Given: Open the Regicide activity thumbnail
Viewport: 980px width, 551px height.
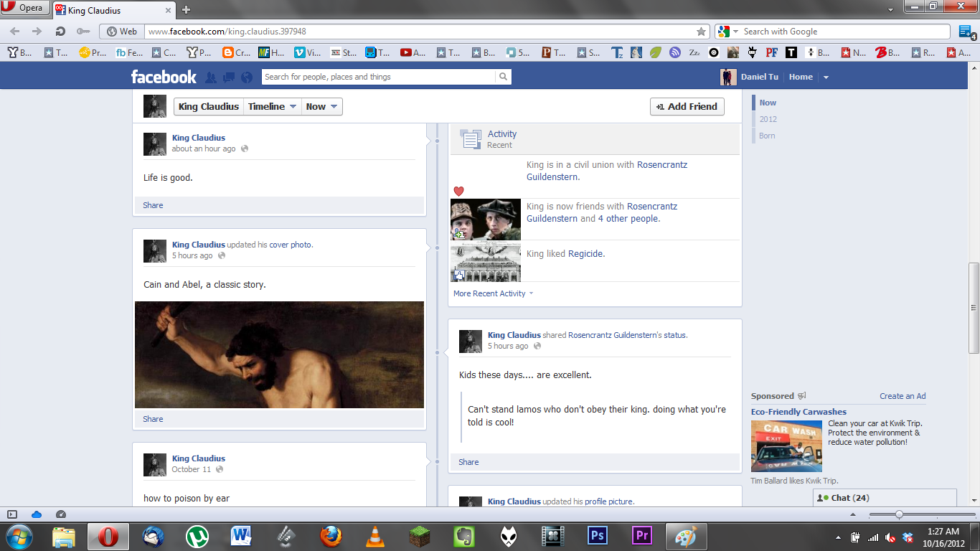Looking at the screenshot, I should (486, 261).
